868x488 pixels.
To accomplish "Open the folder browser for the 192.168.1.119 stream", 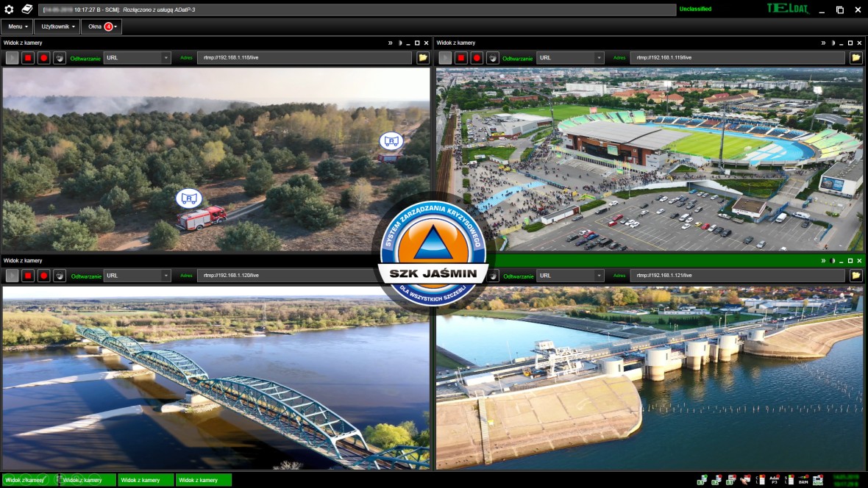I will (855, 57).
